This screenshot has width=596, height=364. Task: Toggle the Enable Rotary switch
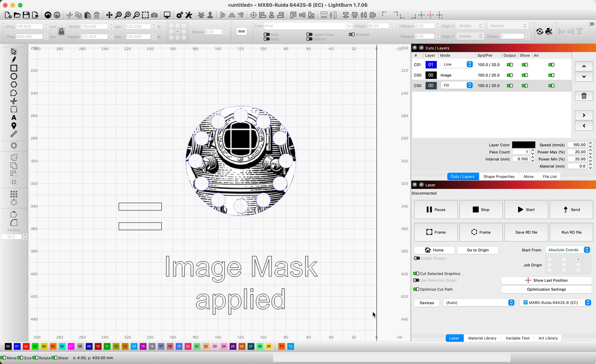(417, 258)
